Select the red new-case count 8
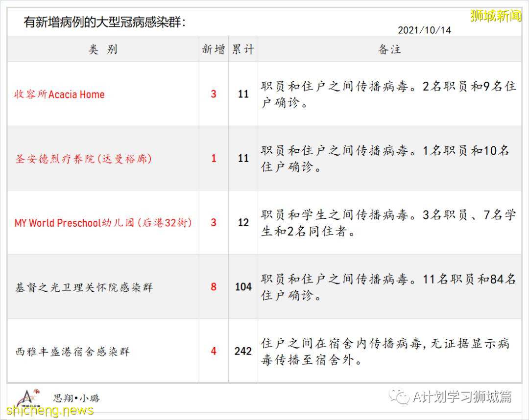 pyautogui.click(x=213, y=287)
